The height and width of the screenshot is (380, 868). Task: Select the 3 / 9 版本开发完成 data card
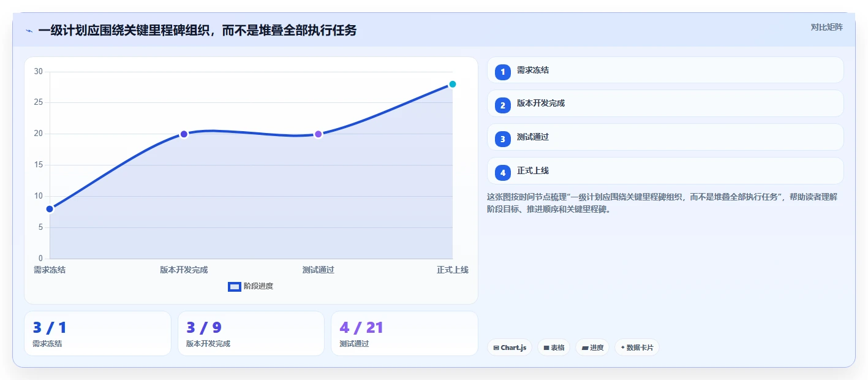(x=251, y=333)
